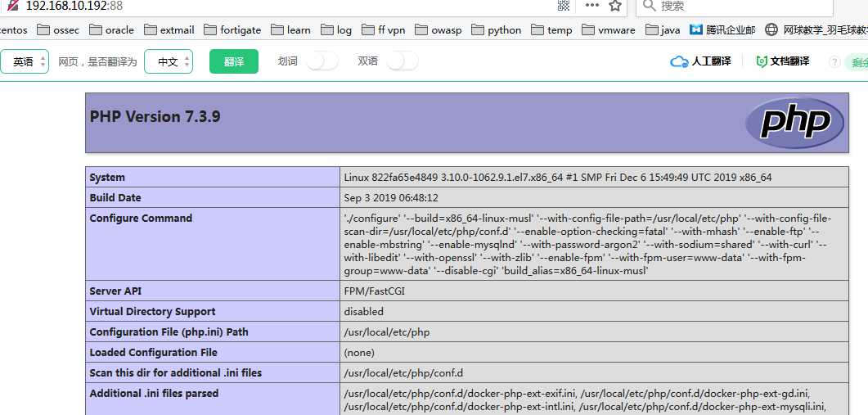
Task: Click the Build Date row label
Action: click(115, 198)
